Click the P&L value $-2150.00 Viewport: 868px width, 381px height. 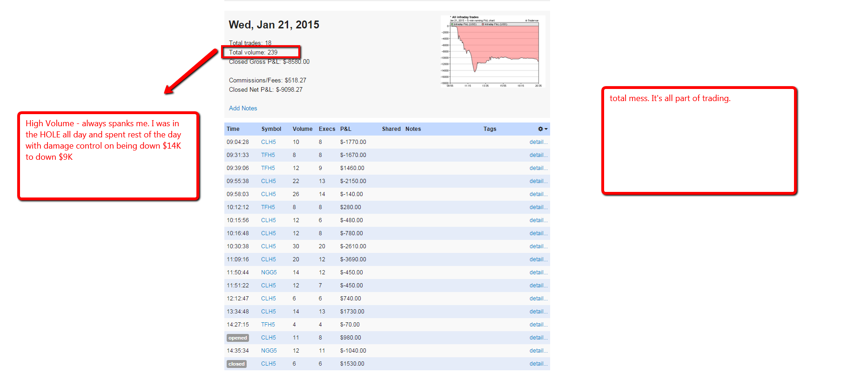(353, 181)
